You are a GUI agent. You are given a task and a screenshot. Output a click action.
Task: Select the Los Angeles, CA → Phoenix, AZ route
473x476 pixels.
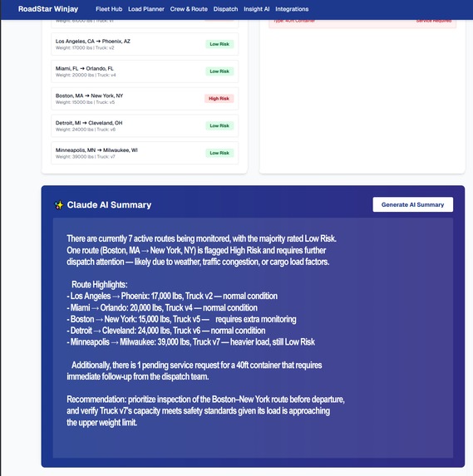145,44
